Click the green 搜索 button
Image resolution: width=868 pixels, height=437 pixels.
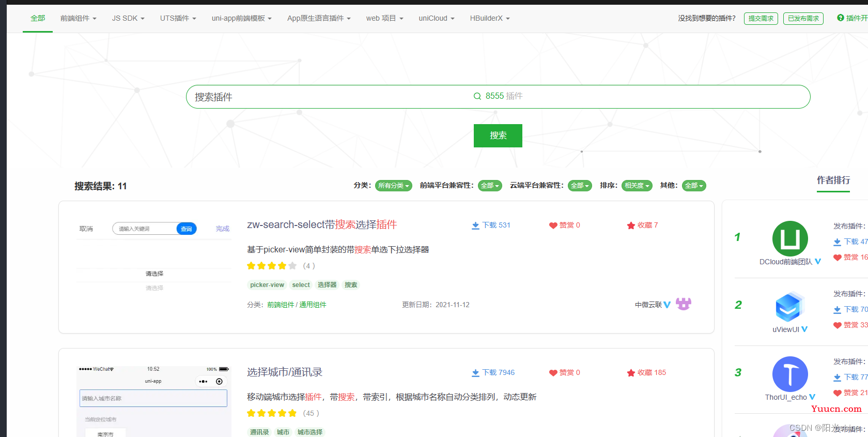[x=498, y=135]
